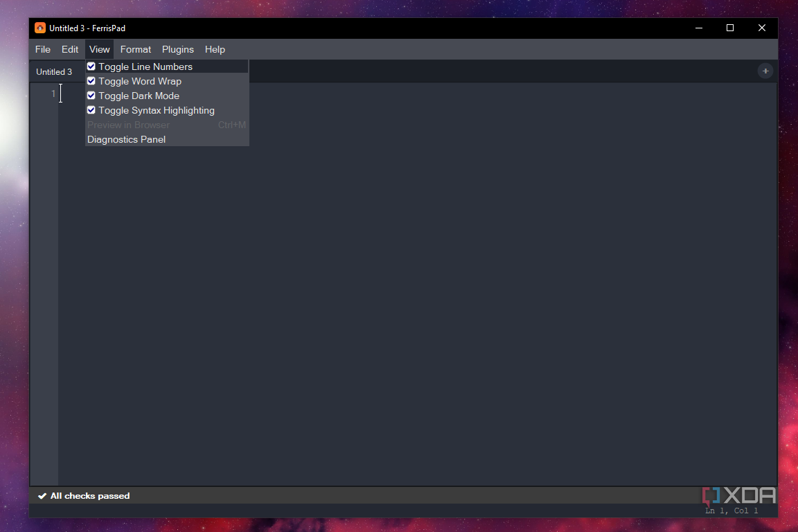Open the Plugins menu

click(177, 49)
